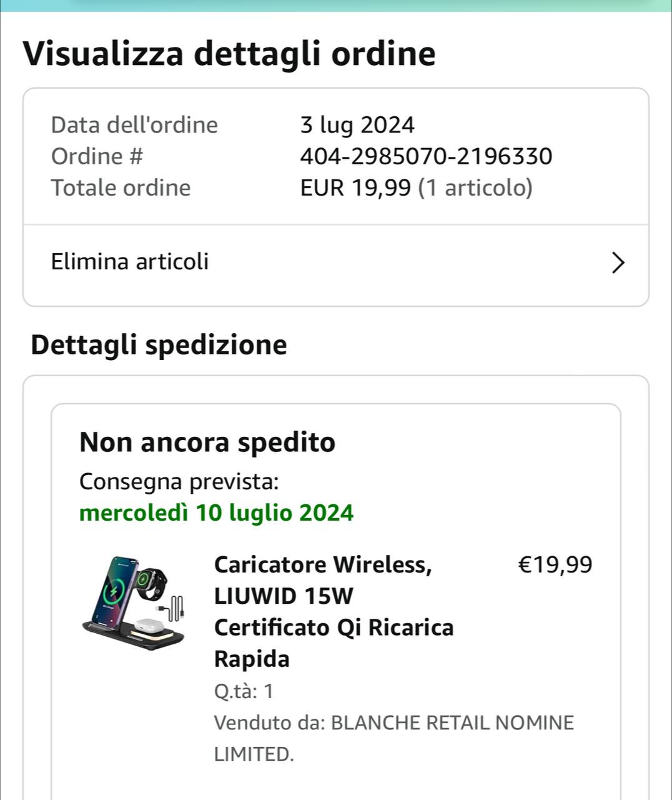
Task: Tap the wireless charger product thumbnail
Action: point(134,602)
